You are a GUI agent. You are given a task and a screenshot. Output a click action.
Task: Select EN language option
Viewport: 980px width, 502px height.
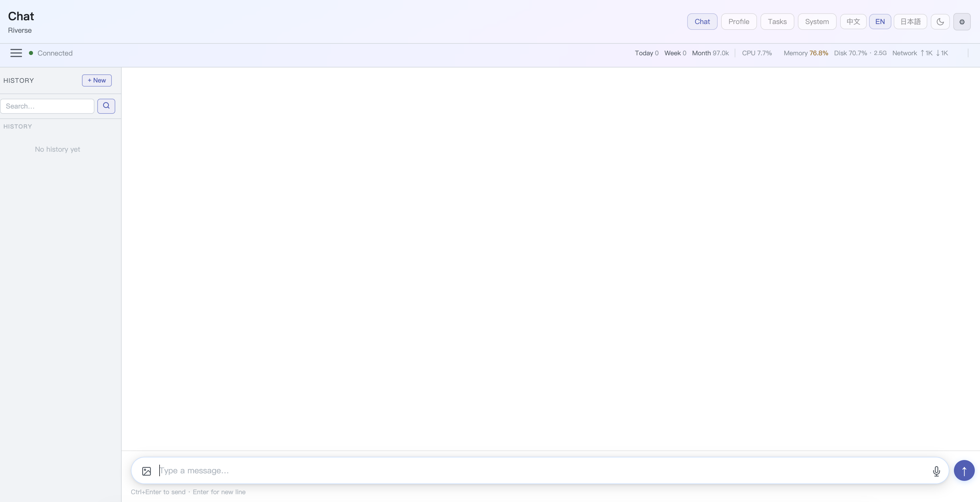pyautogui.click(x=880, y=22)
